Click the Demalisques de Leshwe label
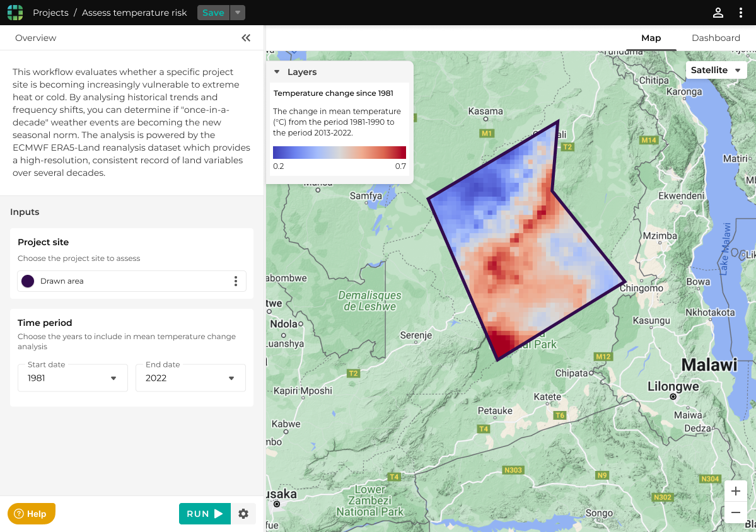 click(370, 301)
